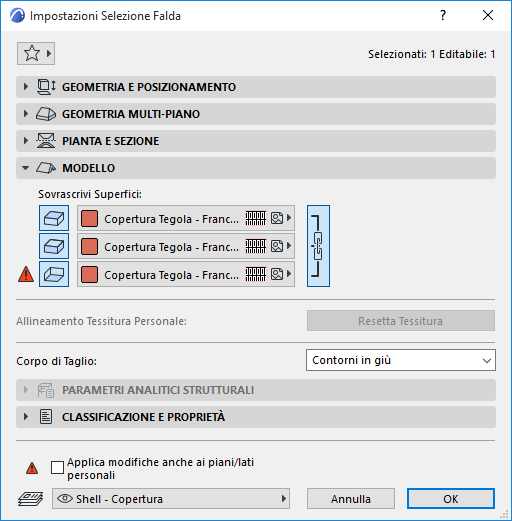Open Corpo di Taglio dropdown

click(x=401, y=360)
